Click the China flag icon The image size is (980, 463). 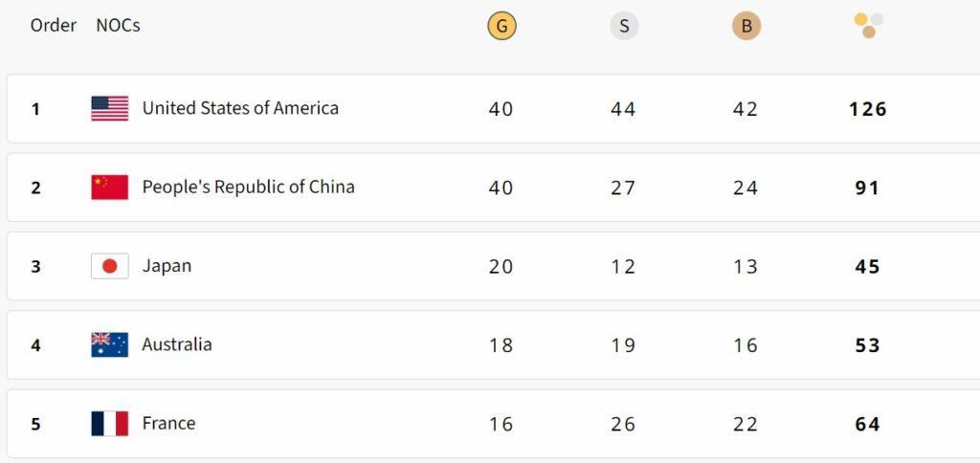coord(110,187)
